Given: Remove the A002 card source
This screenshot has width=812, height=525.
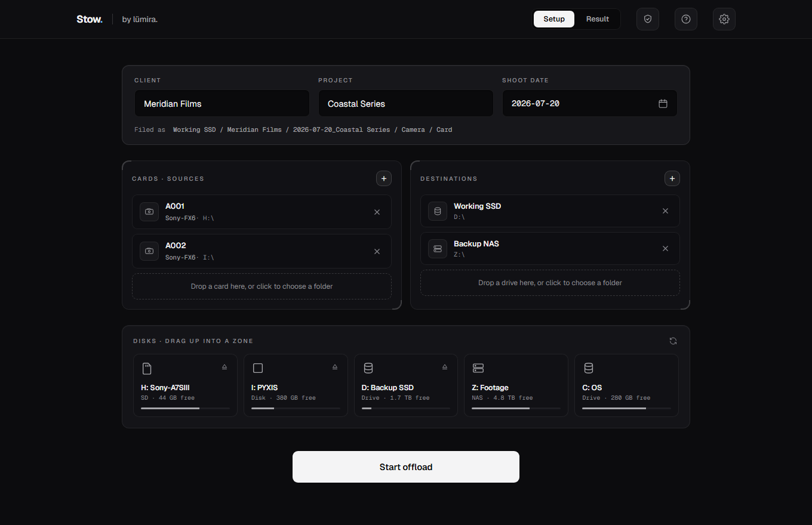Looking at the screenshot, I should pos(377,251).
